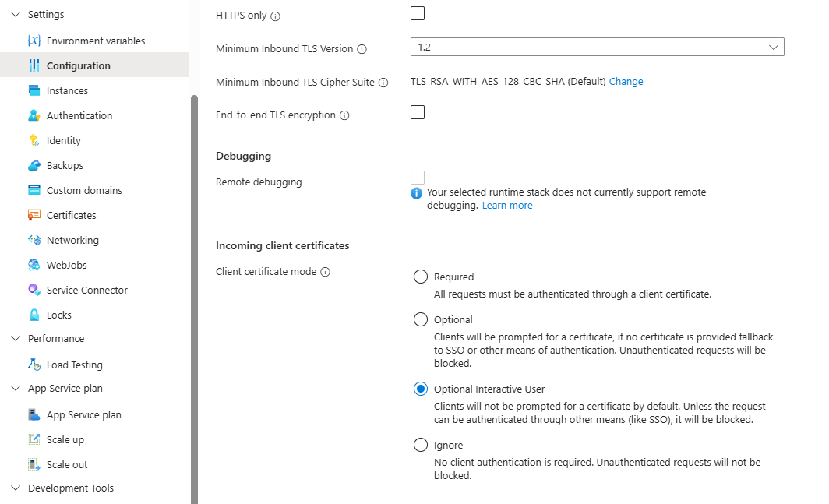The width and height of the screenshot is (829, 504).
Task: Click the Backups cloud icon
Action: tap(34, 165)
